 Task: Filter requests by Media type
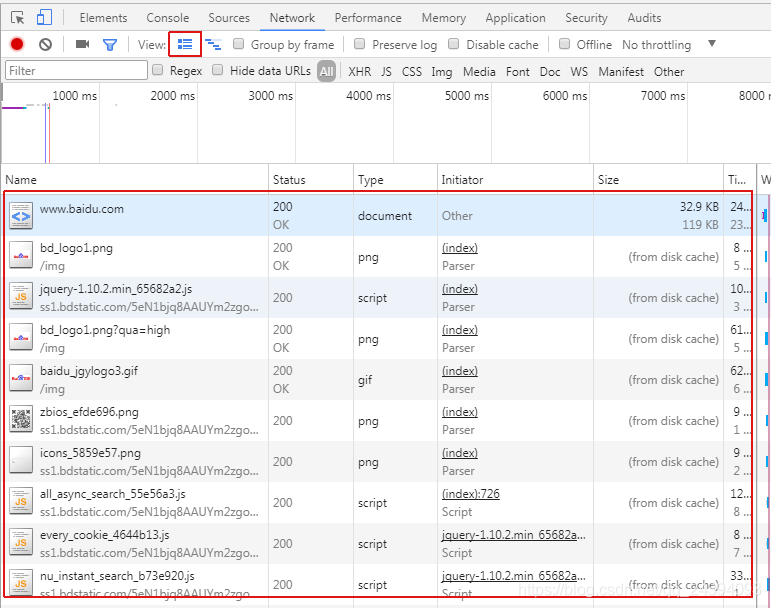[x=479, y=72]
